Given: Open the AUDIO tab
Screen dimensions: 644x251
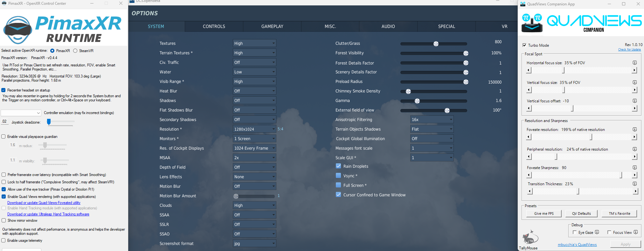Looking at the screenshot, I should point(388,26).
